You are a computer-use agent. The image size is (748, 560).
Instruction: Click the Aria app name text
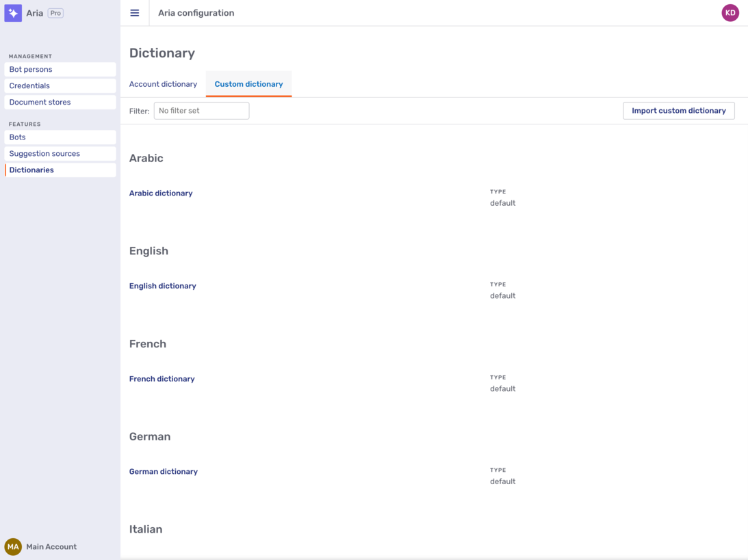tap(35, 13)
